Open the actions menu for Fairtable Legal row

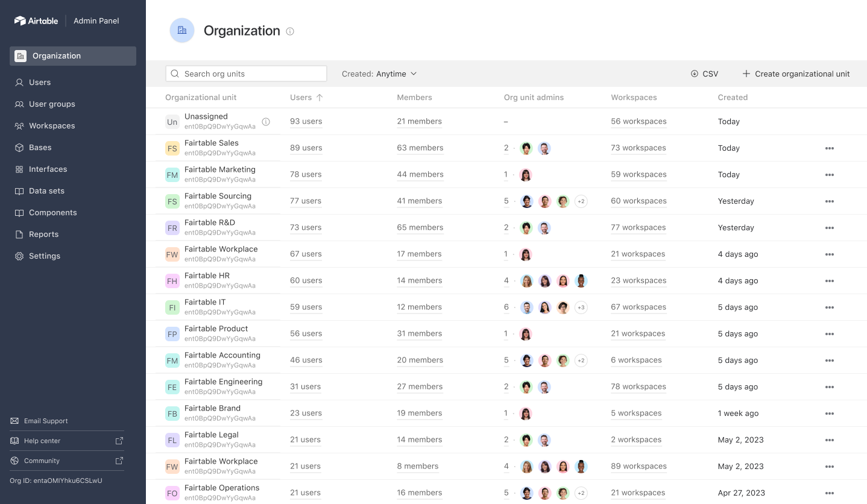[830, 439]
